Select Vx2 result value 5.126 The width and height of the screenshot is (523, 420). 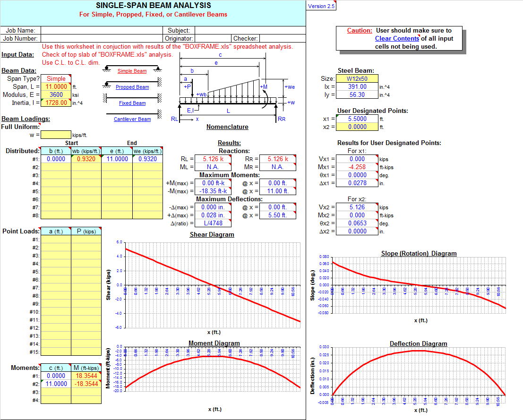click(357, 207)
